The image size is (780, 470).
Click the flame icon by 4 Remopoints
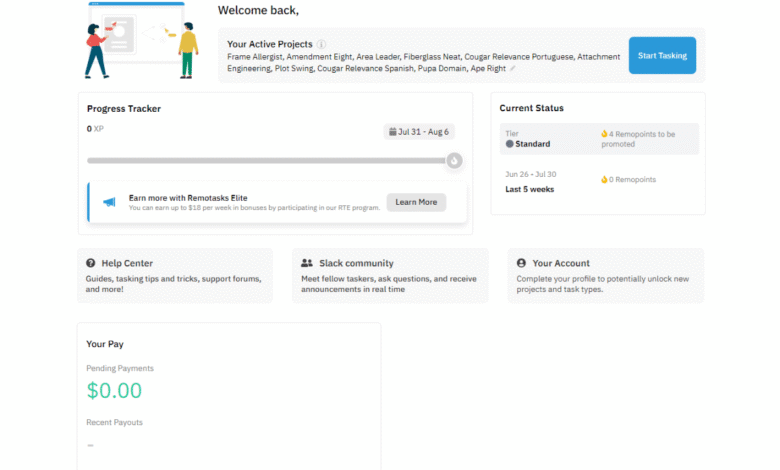pyautogui.click(x=604, y=134)
